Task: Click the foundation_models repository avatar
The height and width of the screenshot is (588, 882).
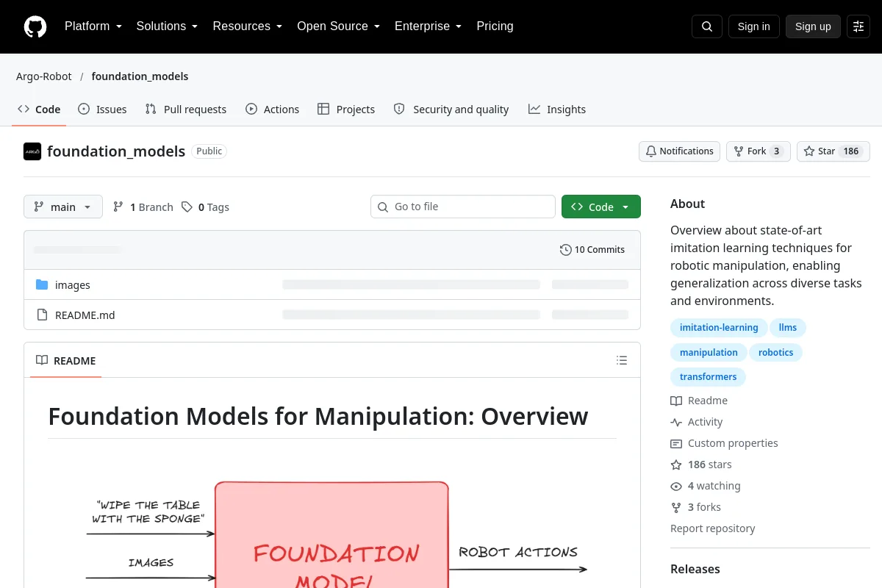Action: (x=32, y=151)
